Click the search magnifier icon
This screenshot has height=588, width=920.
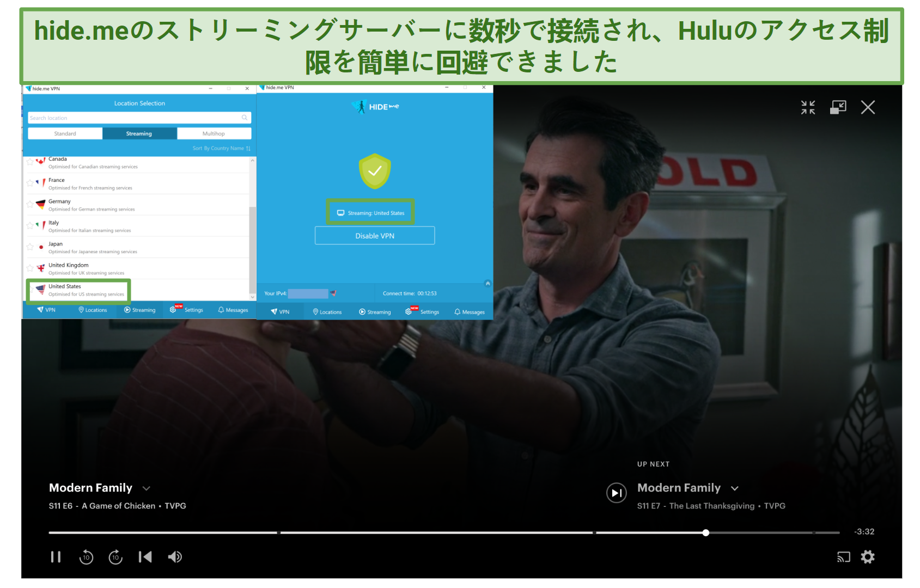point(245,118)
